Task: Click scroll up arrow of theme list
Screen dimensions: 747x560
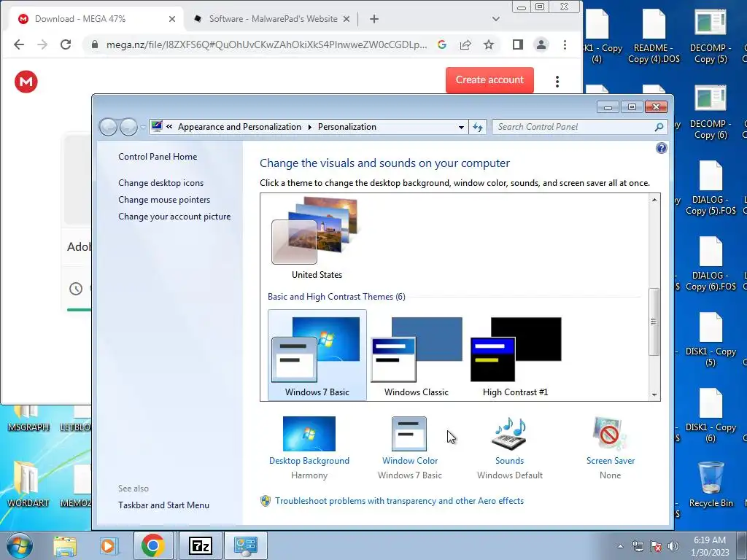Action: point(654,200)
